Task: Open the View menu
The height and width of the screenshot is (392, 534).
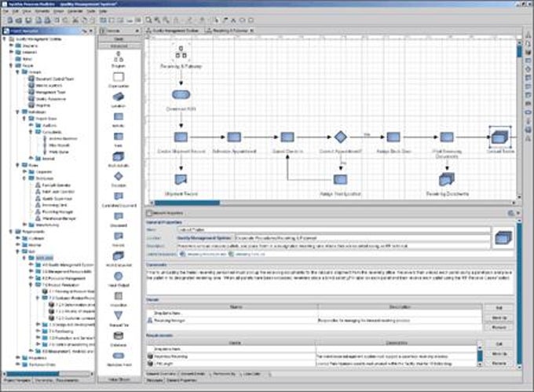Action: 26,11
